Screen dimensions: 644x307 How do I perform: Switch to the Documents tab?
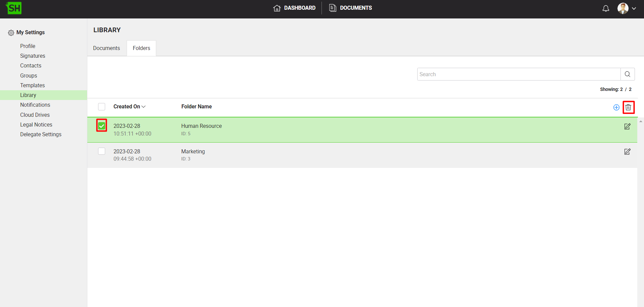[x=106, y=48]
